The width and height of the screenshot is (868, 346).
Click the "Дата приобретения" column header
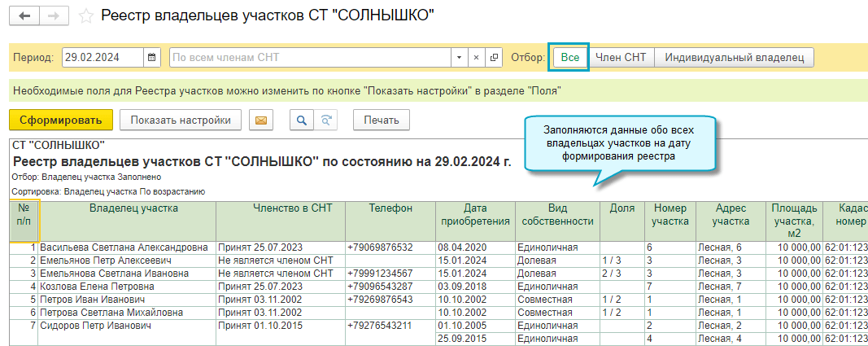tap(476, 221)
